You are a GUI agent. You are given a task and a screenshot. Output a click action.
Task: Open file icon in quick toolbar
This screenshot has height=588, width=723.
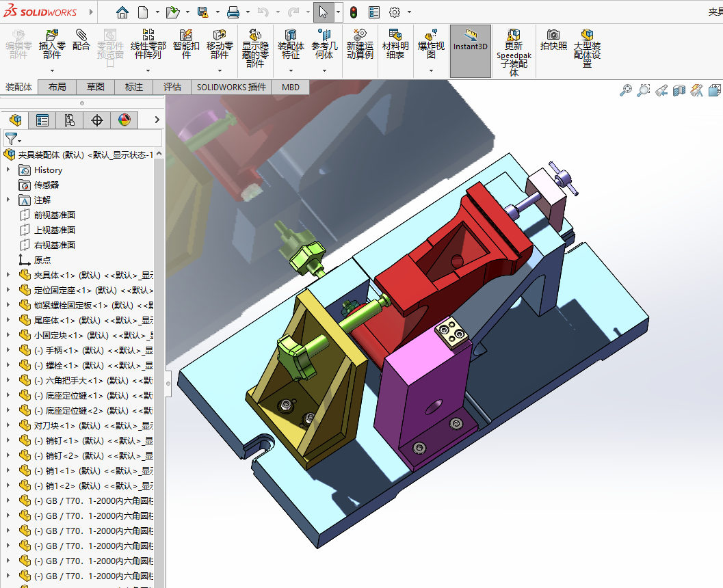173,12
